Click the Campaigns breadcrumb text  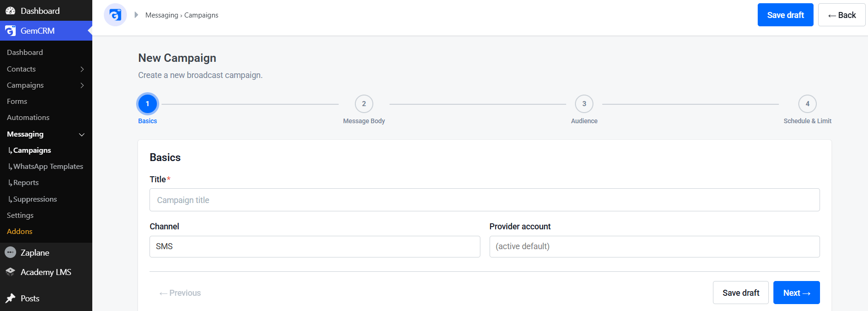click(x=201, y=15)
